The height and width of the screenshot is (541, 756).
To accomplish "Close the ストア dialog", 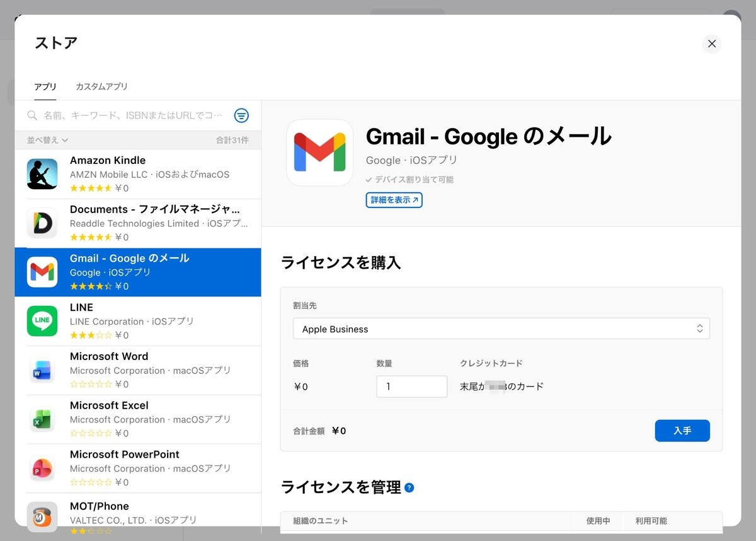I will pos(712,44).
